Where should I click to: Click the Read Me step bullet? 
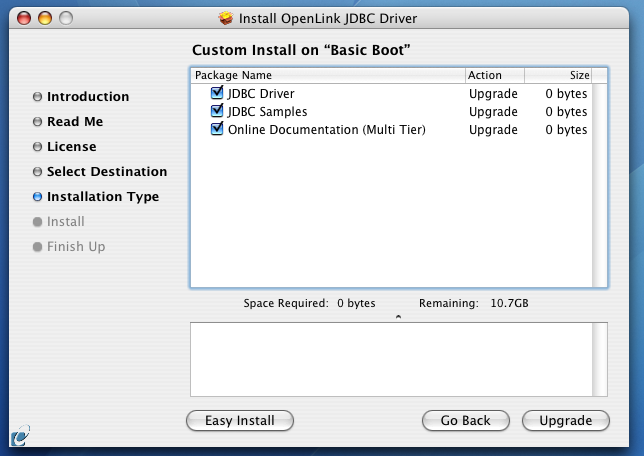pyautogui.click(x=38, y=122)
